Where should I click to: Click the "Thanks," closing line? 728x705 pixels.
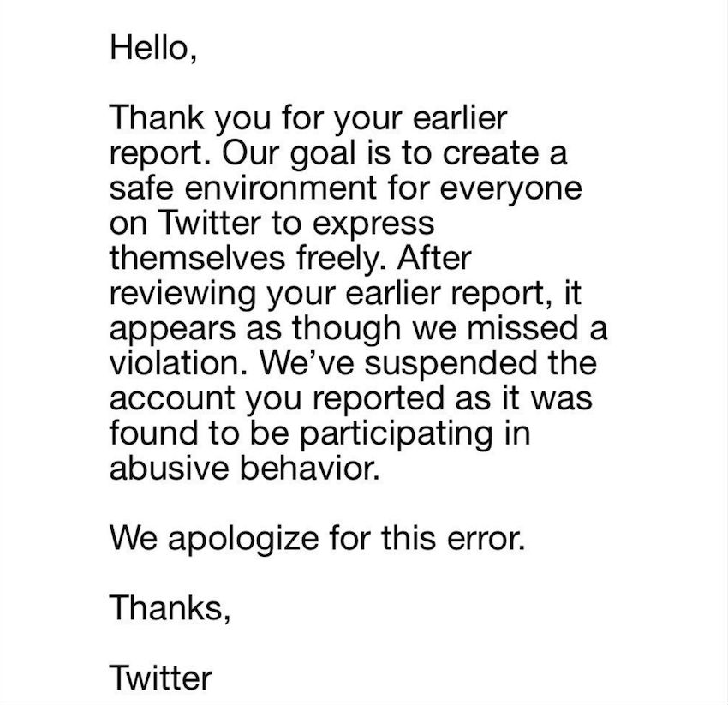[x=170, y=607]
